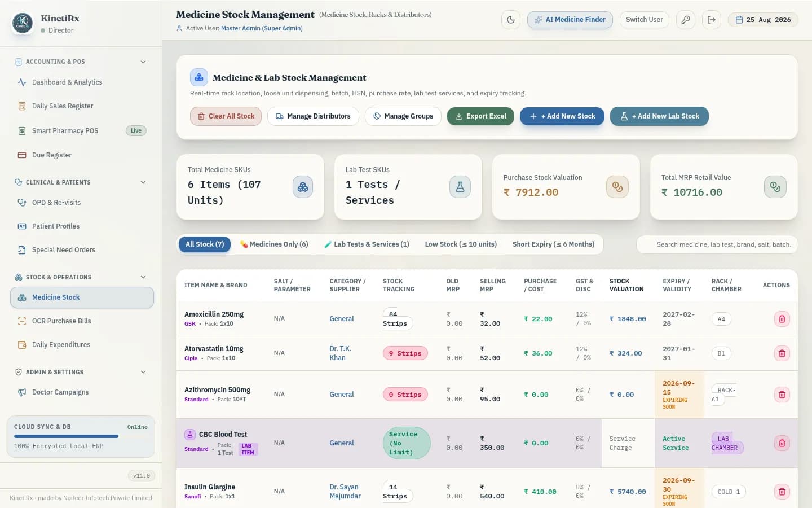Open OCR Purchase Bills
Image resolution: width=812 pixels, height=508 pixels.
[x=82, y=321]
